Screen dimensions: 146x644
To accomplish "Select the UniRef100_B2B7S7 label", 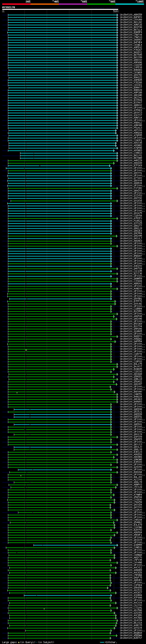I will pos(131,638).
